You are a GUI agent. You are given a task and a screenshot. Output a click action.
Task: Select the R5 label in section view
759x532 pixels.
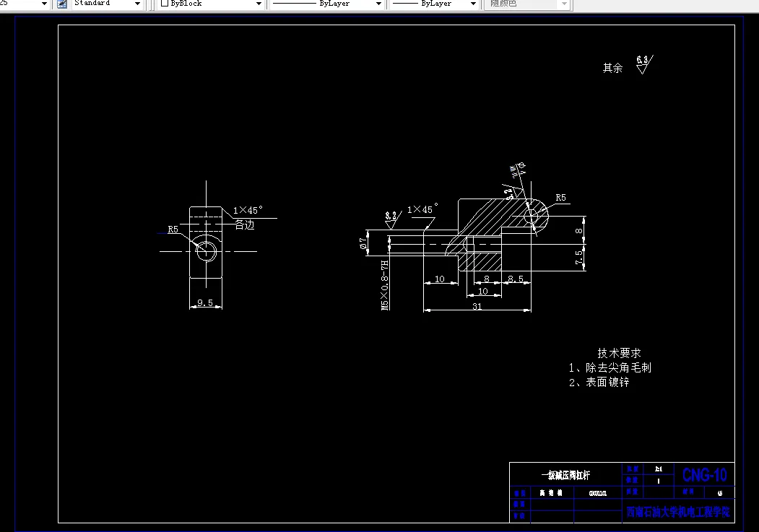point(560,197)
